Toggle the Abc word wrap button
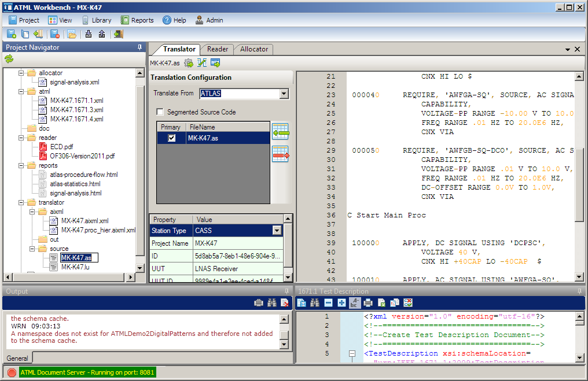Viewport: 588px width, 381px height. pyautogui.click(x=355, y=303)
